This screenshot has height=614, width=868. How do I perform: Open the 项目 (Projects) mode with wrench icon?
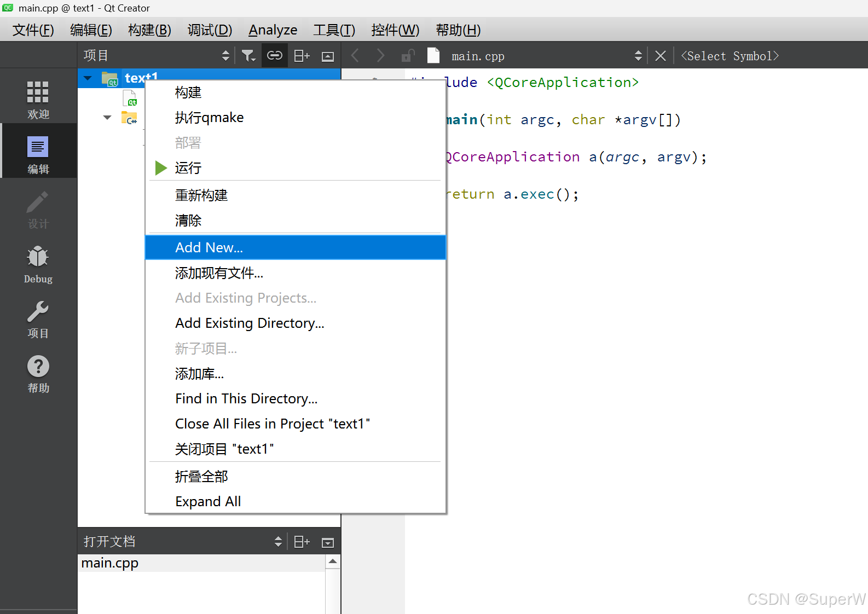(38, 319)
